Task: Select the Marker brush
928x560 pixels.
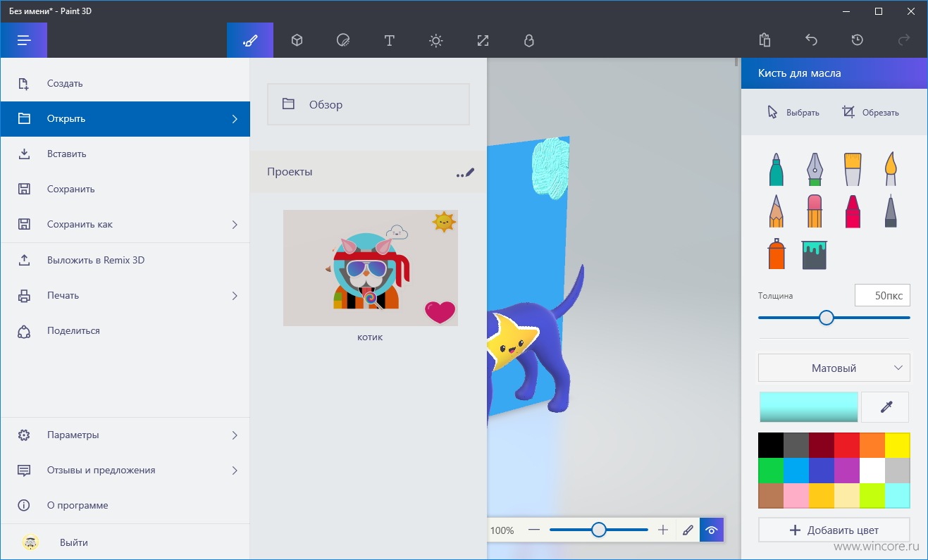Action: click(776, 170)
